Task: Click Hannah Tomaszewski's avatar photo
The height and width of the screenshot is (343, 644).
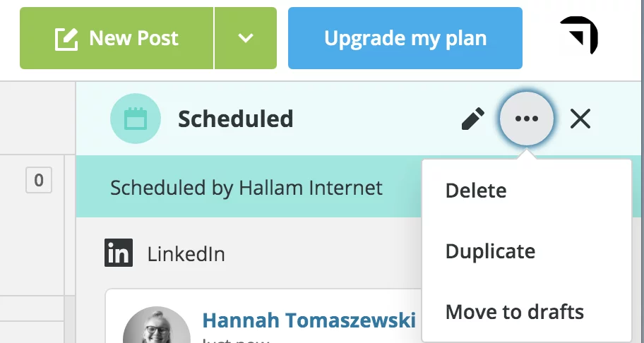Action: point(155,329)
